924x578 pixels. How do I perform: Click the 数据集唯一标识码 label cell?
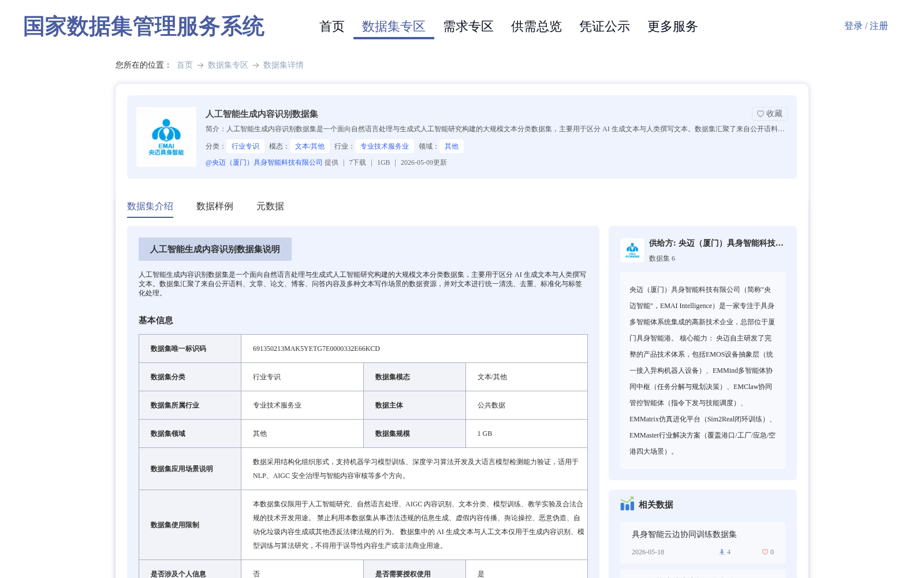(x=190, y=349)
